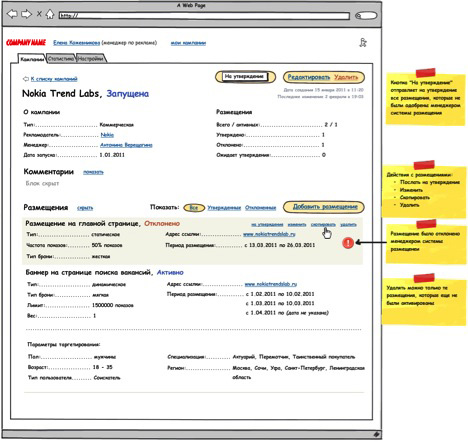Click period 'с 13.03.2011 по 26.03.2011'
Viewport: 468px width, 442px height.
[280, 245]
